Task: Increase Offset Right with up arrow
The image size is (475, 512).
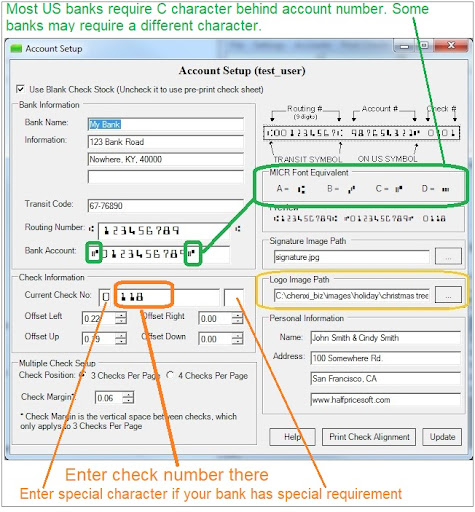Action: coord(237,315)
